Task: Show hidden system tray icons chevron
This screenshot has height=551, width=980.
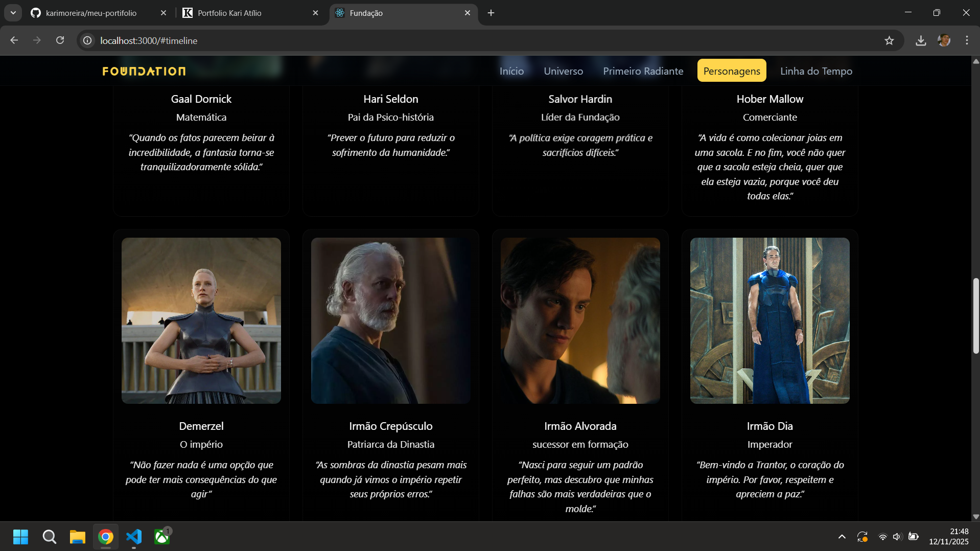Action: pos(842,537)
